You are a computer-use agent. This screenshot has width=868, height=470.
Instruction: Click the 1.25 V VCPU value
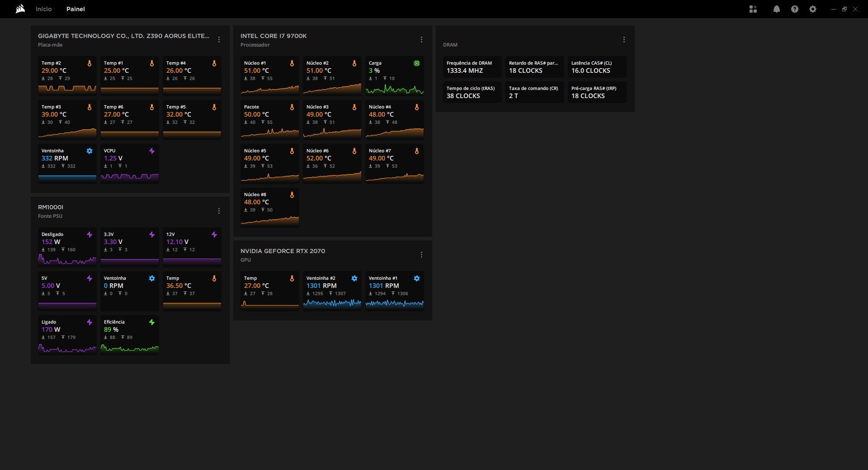[113, 158]
